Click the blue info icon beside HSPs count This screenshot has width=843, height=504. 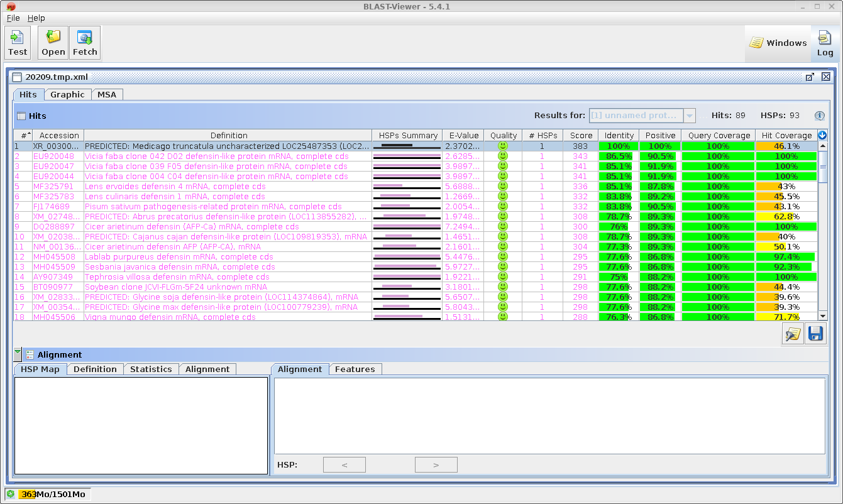819,116
